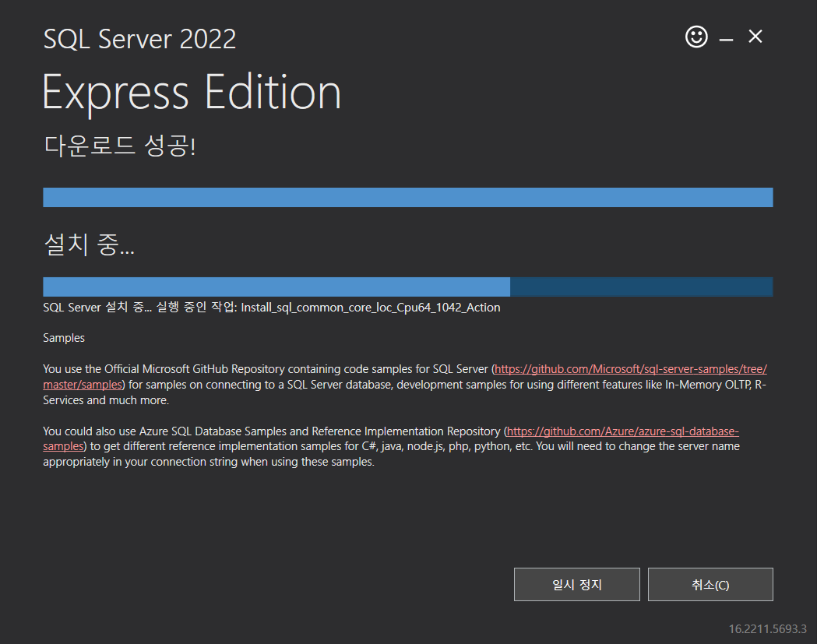
Task: Pause installation with 일시 정지 button
Action: (577, 584)
